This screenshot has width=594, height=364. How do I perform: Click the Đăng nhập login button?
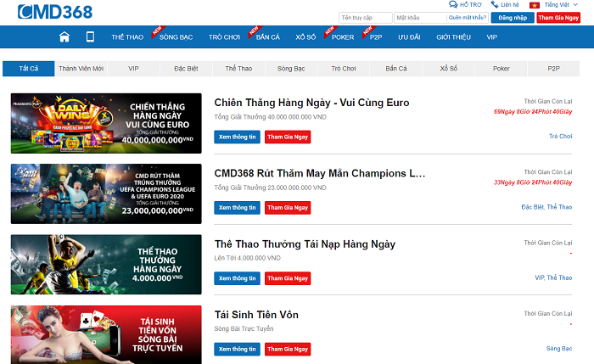click(x=512, y=17)
